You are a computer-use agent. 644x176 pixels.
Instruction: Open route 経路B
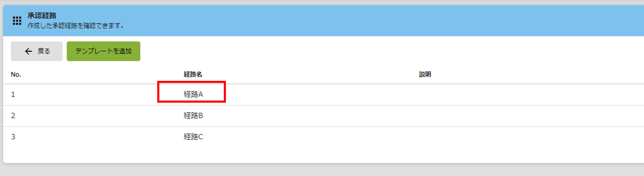point(193,115)
